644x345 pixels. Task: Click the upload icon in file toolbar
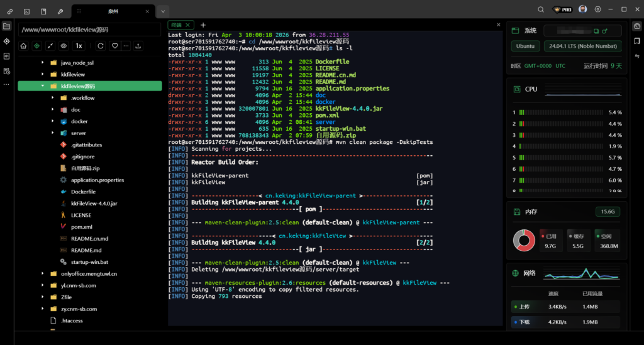coord(138,46)
